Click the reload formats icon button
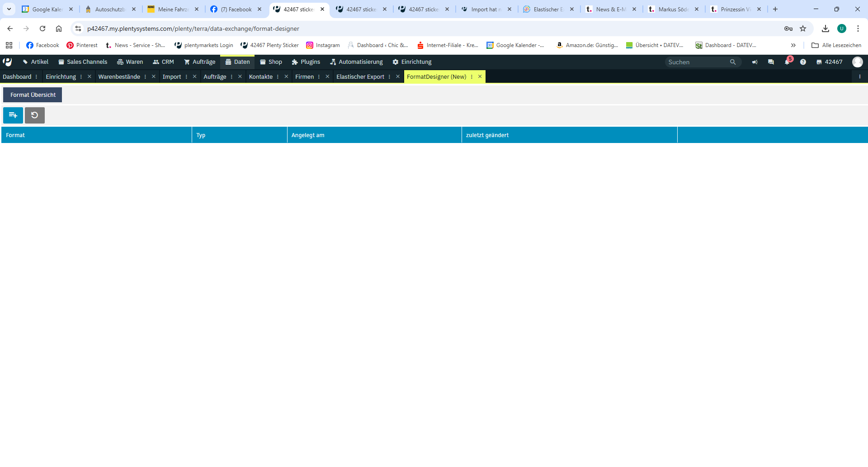This screenshot has width=868, height=467. tap(35, 115)
